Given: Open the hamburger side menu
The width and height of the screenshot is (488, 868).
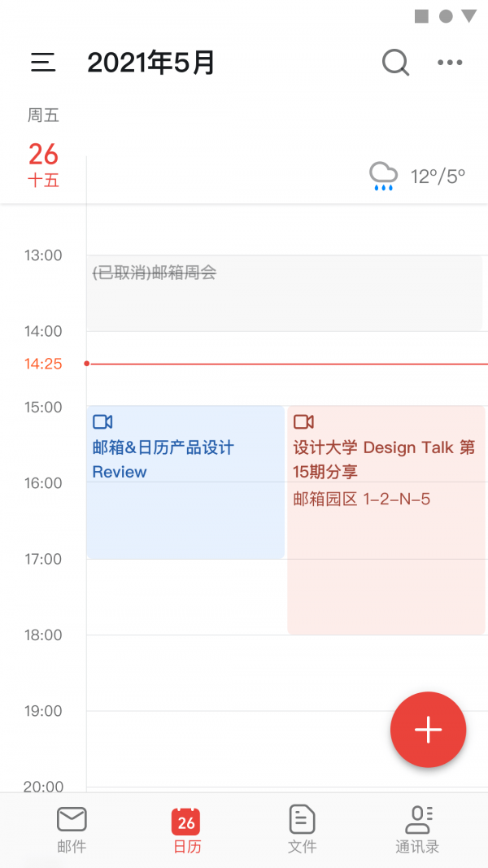Looking at the screenshot, I should click(43, 63).
